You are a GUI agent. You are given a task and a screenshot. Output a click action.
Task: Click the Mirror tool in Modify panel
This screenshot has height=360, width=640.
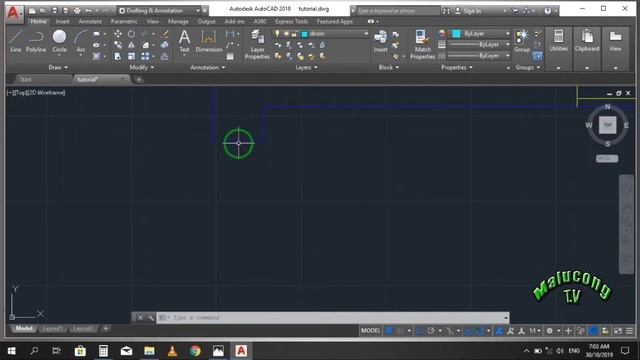(x=131, y=45)
